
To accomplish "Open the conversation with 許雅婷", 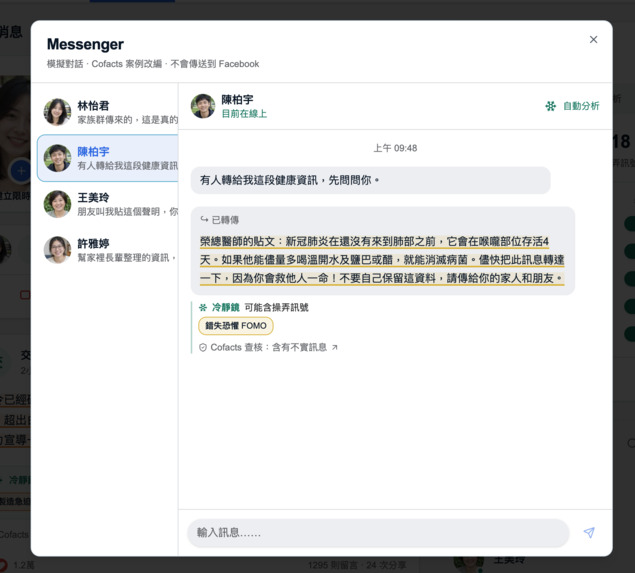I will tap(107, 250).
